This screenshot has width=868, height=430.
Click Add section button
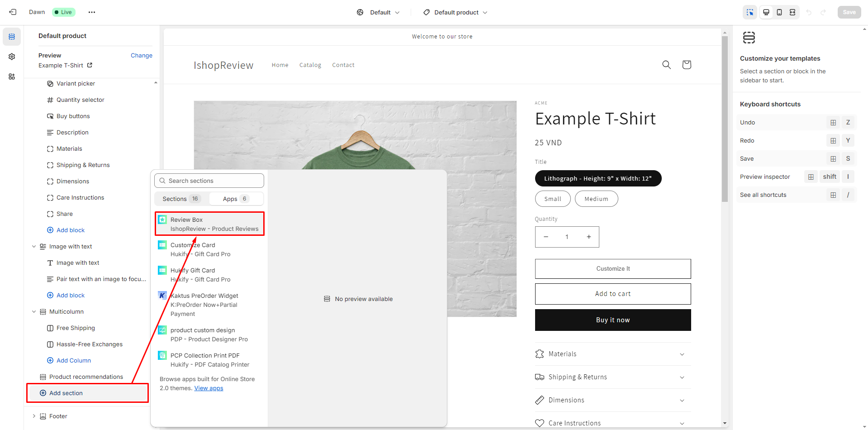click(x=88, y=393)
